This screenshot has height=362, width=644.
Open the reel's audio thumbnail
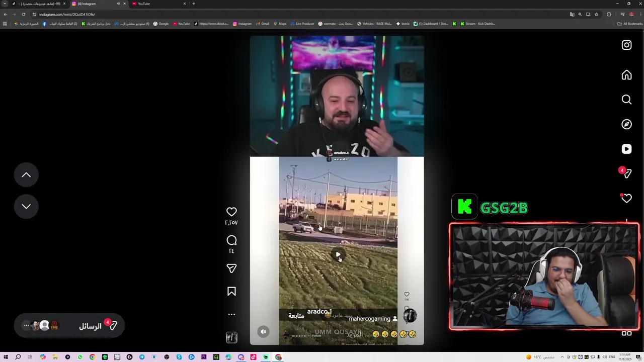pyautogui.click(x=231, y=337)
